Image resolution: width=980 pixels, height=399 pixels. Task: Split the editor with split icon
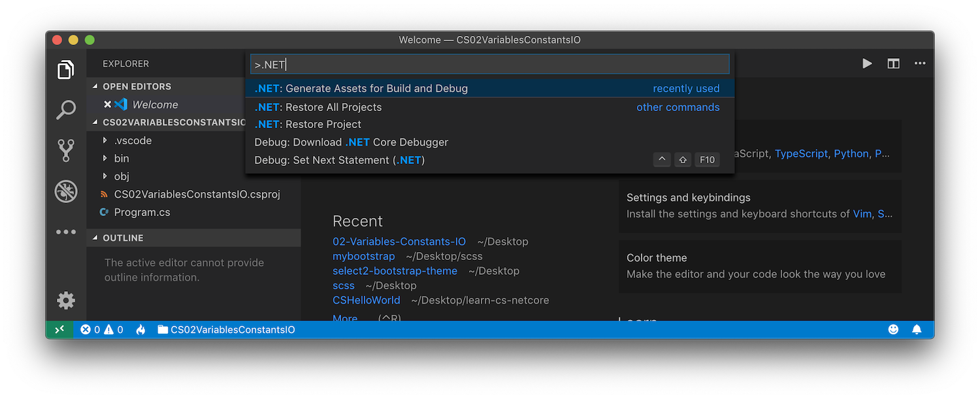pyautogui.click(x=893, y=63)
